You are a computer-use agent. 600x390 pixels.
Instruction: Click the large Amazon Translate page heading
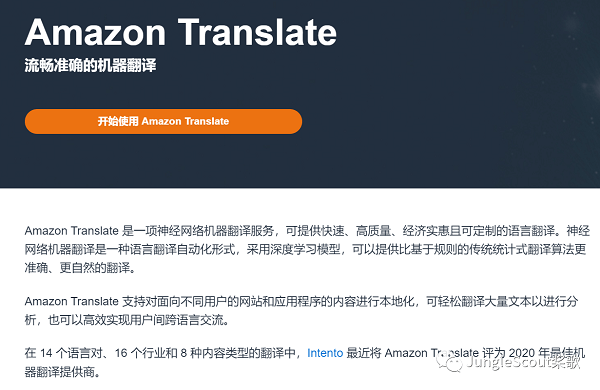click(181, 33)
